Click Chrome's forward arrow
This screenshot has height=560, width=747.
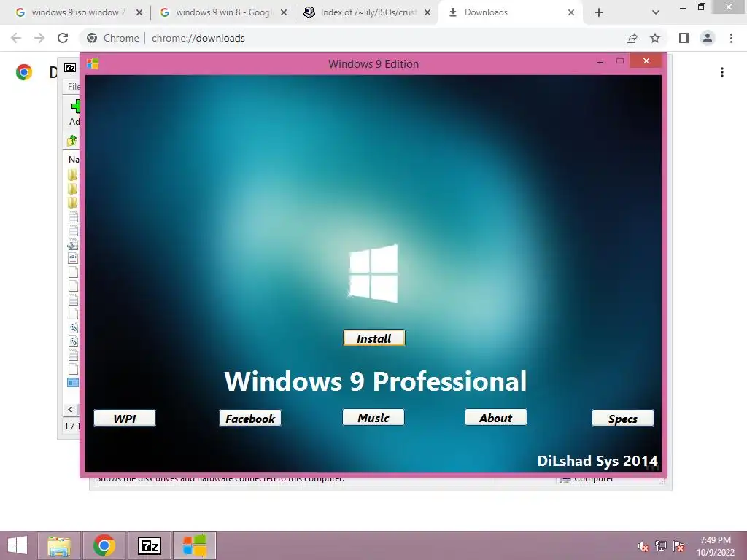tap(39, 38)
